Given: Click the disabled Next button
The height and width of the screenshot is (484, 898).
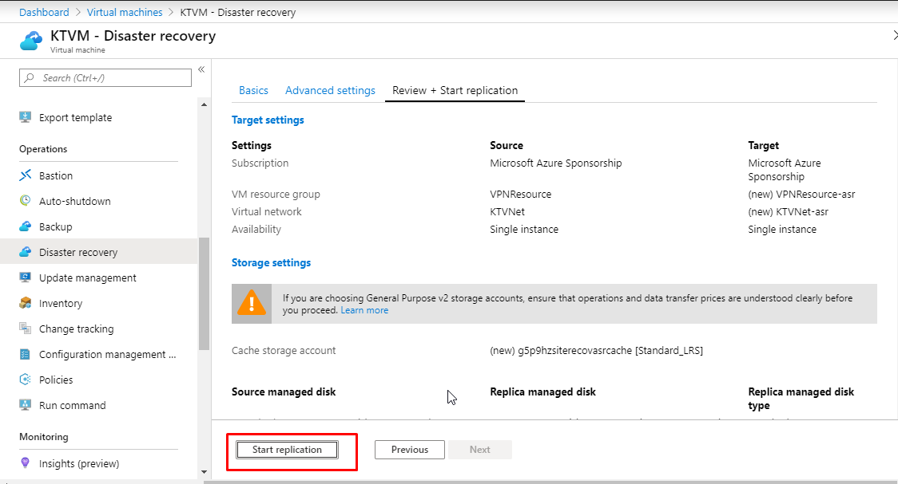Looking at the screenshot, I should [x=480, y=450].
